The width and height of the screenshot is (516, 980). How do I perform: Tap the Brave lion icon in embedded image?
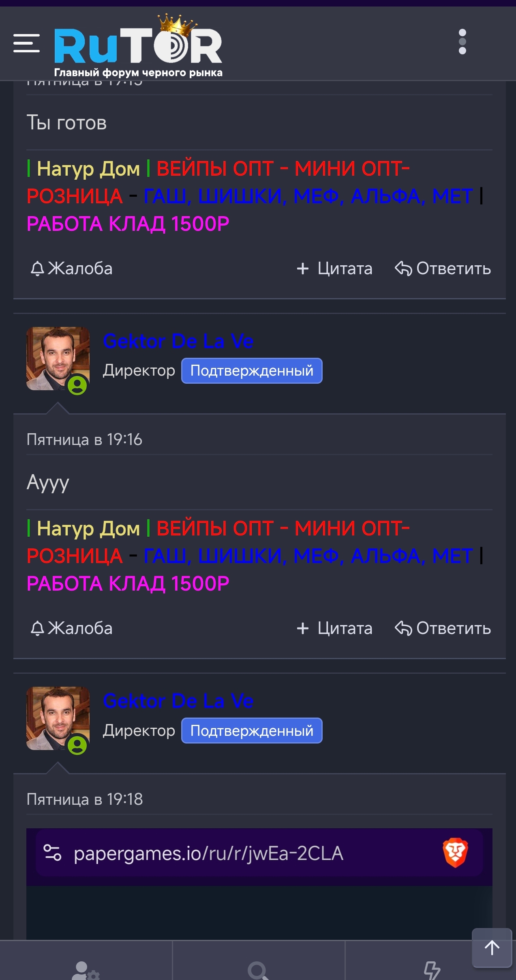[x=455, y=853]
